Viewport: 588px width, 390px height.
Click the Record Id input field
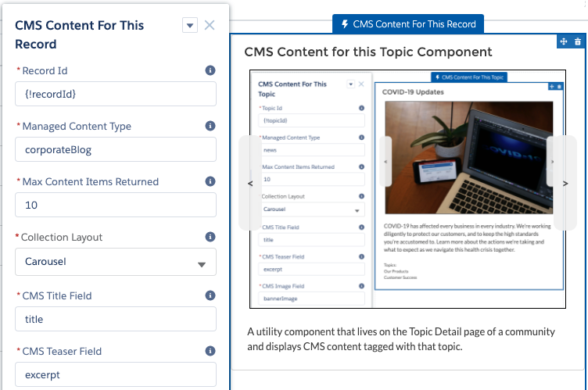pos(116,94)
